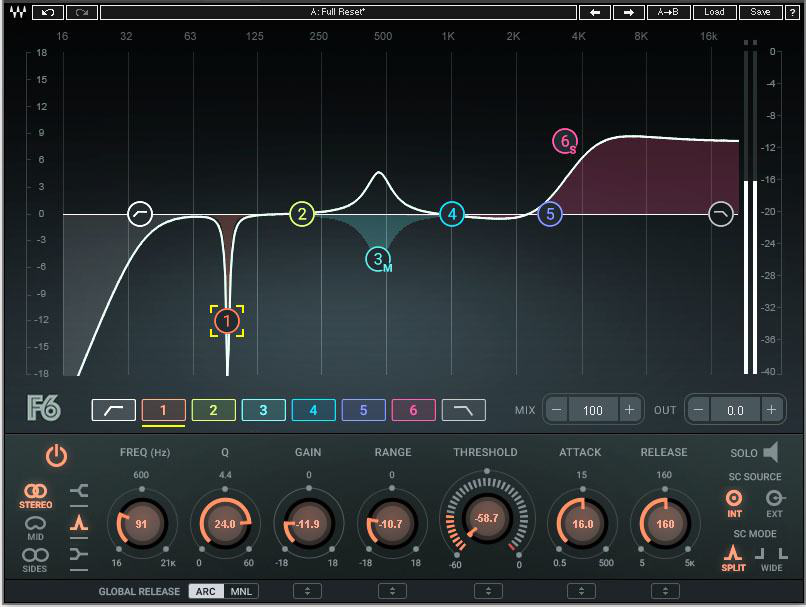Set sidechain source to INT
Screen dimensions: 806x607
[734, 503]
